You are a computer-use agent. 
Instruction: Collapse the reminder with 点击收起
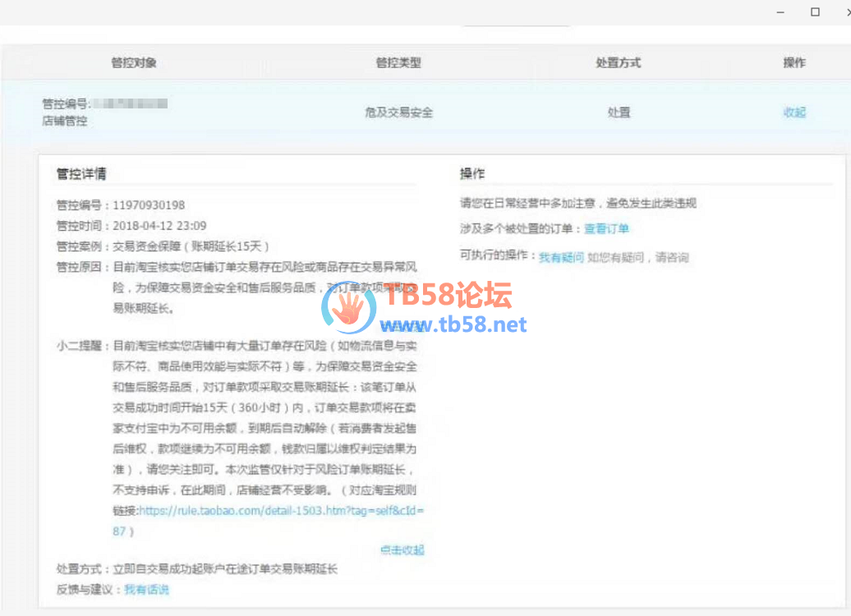point(402,549)
